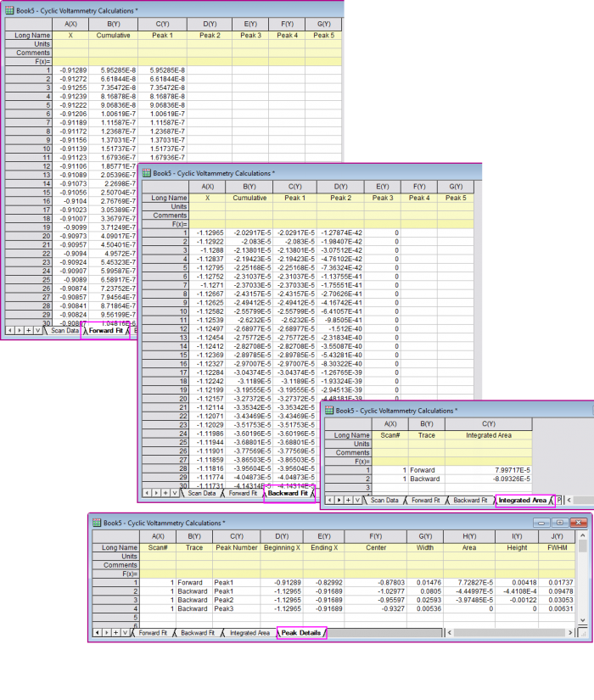Select the FWHM column header J(Y)
This screenshot has height=700, width=594.
click(556, 536)
